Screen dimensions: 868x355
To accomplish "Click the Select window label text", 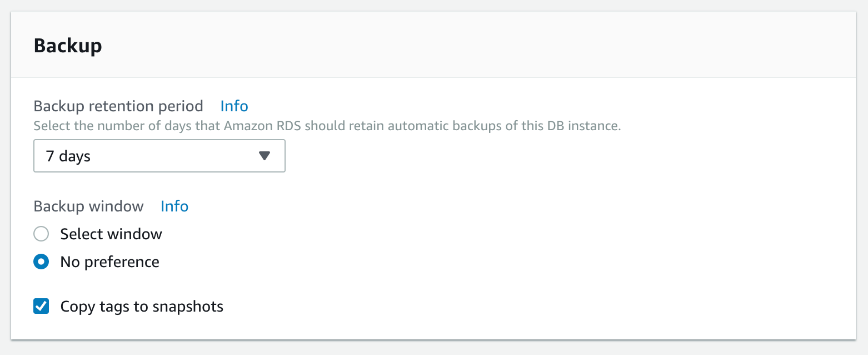I will [111, 234].
